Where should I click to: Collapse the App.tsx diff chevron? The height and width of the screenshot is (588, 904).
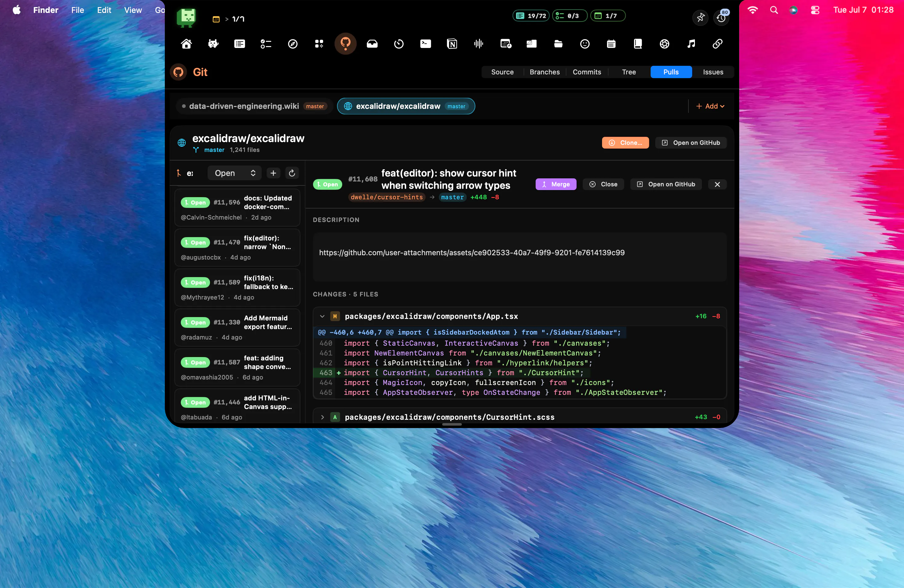pyautogui.click(x=322, y=316)
